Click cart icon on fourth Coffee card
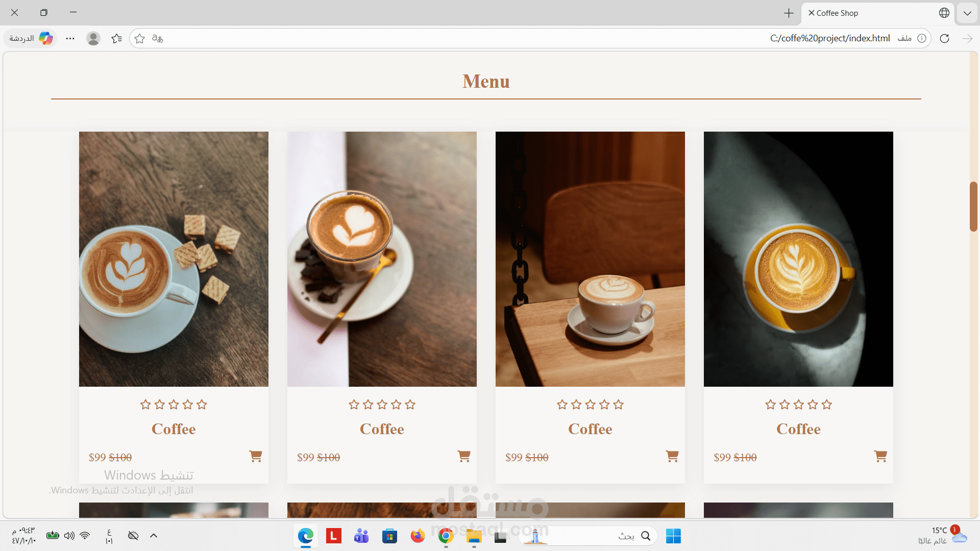The width and height of the screenshot is (980, 551). (880, 456)
